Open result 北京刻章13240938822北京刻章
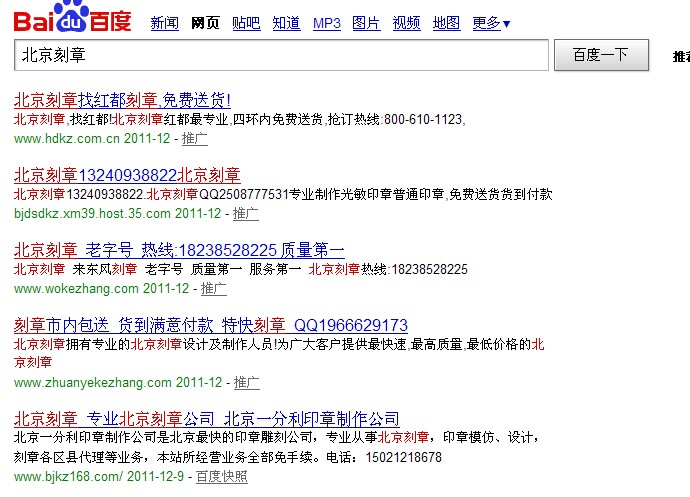 point(127,175)
